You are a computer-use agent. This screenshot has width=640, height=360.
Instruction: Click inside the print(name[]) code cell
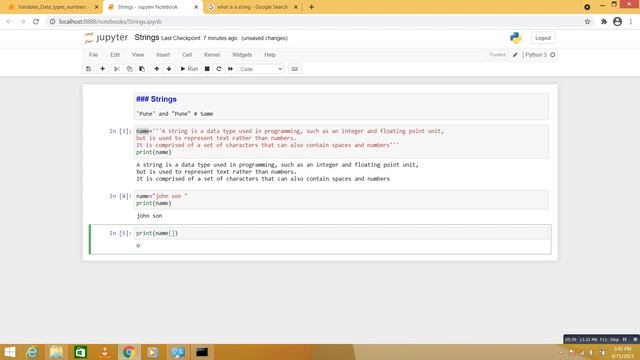pos(341,233)
